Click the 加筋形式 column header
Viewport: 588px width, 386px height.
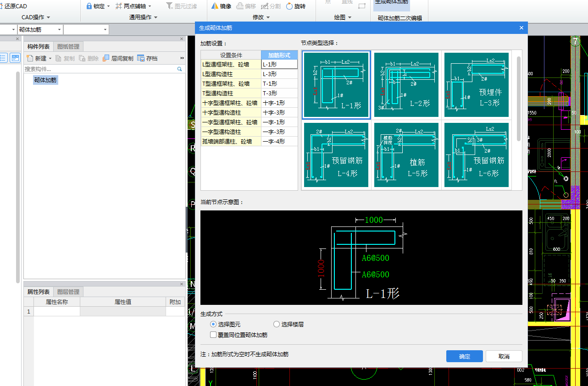click(x=279, y=55)
